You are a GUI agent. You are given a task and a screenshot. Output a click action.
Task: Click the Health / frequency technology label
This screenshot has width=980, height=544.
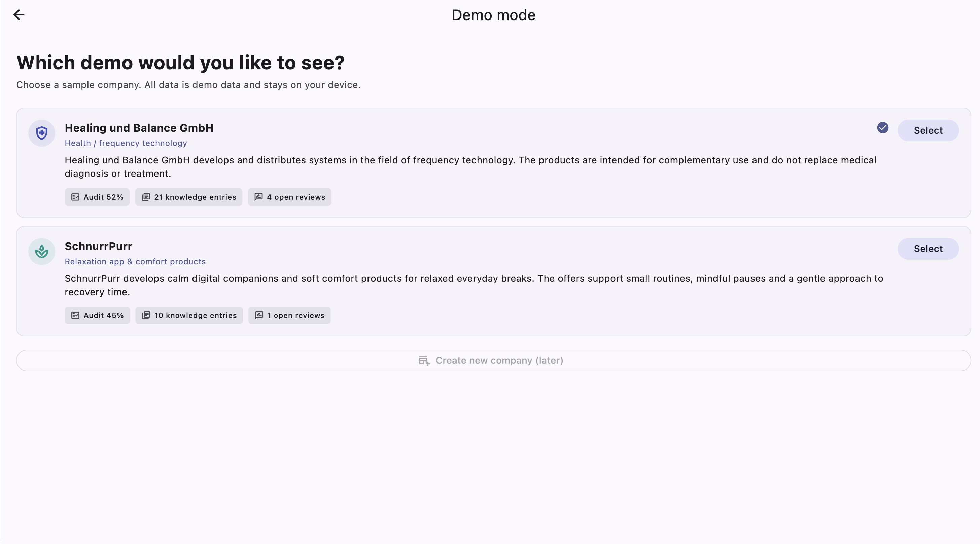(126, 143)
